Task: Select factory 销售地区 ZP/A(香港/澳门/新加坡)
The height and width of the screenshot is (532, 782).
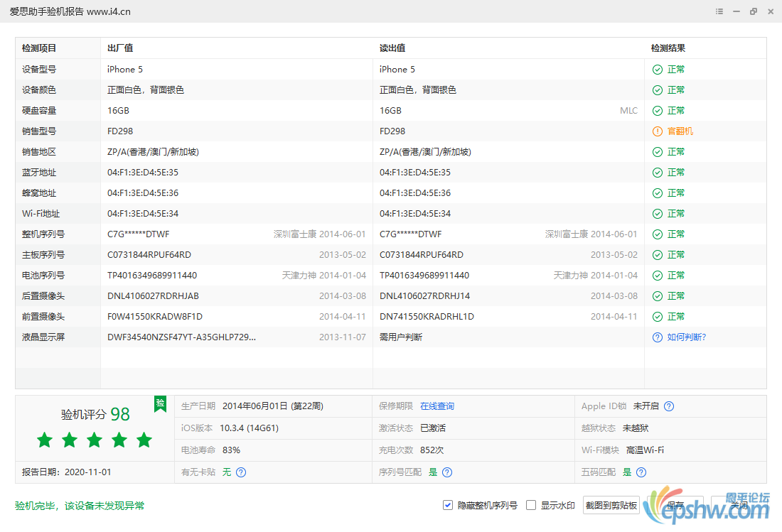Action: tap(153, 152)
